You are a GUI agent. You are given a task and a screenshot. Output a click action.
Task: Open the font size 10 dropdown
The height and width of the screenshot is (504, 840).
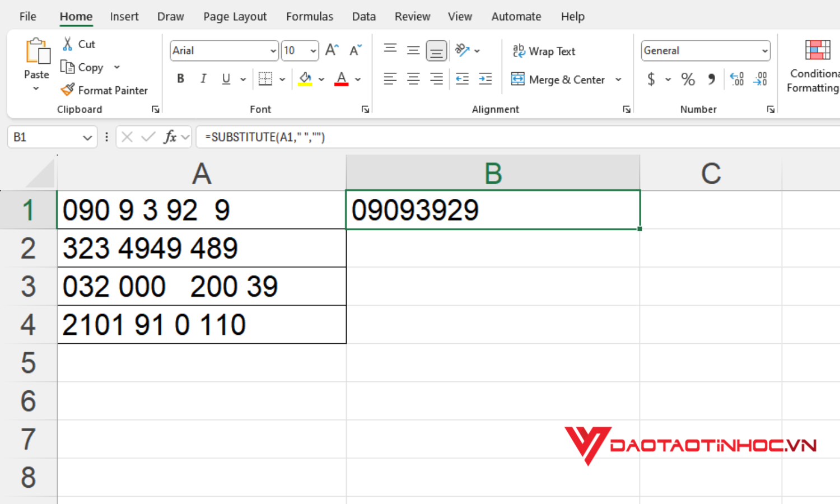(x=314, y=51)
